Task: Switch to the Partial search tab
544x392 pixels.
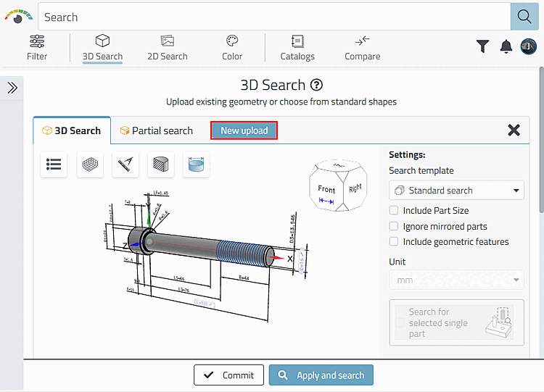Action: pos(156,131)
